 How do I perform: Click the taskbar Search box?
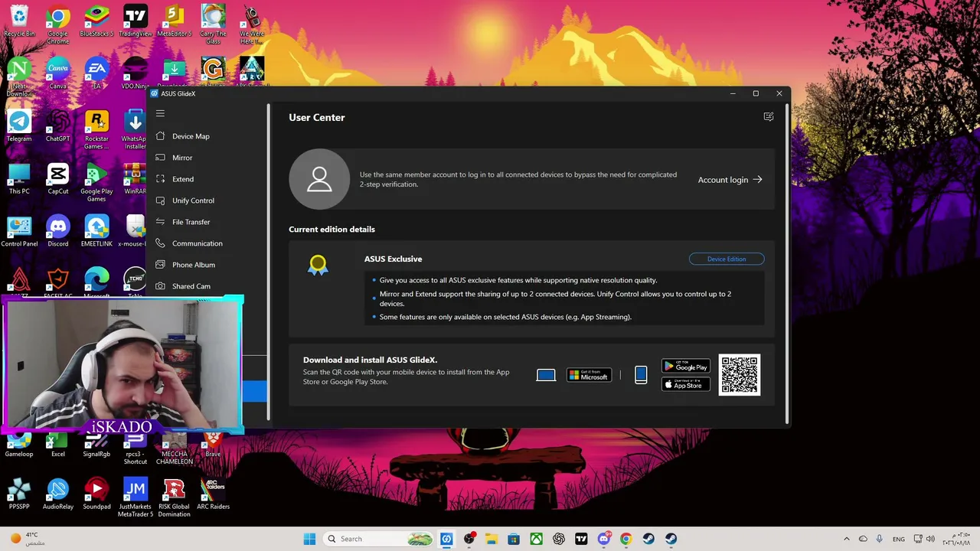(379, 539)
